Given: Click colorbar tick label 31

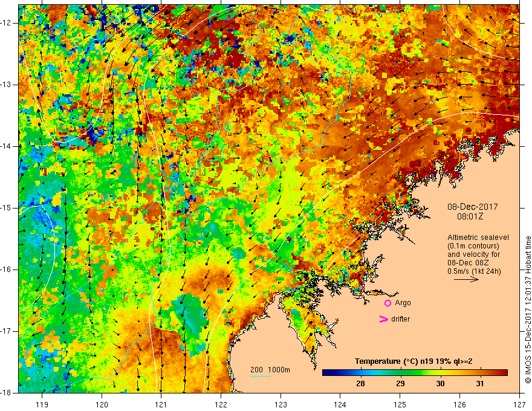Looking at the screenshot, I should click(479, 384).
